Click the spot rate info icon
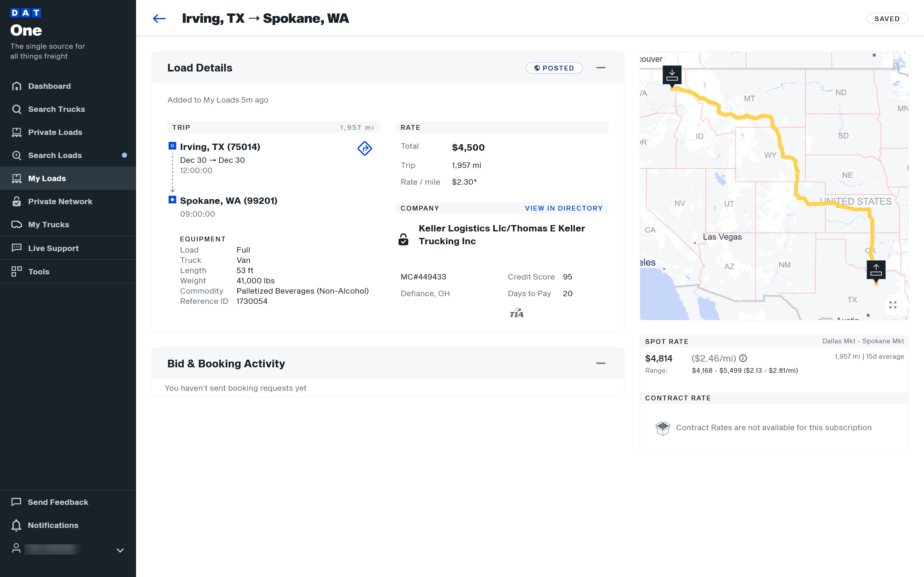924x577 pixels. (x=743, y=358)
